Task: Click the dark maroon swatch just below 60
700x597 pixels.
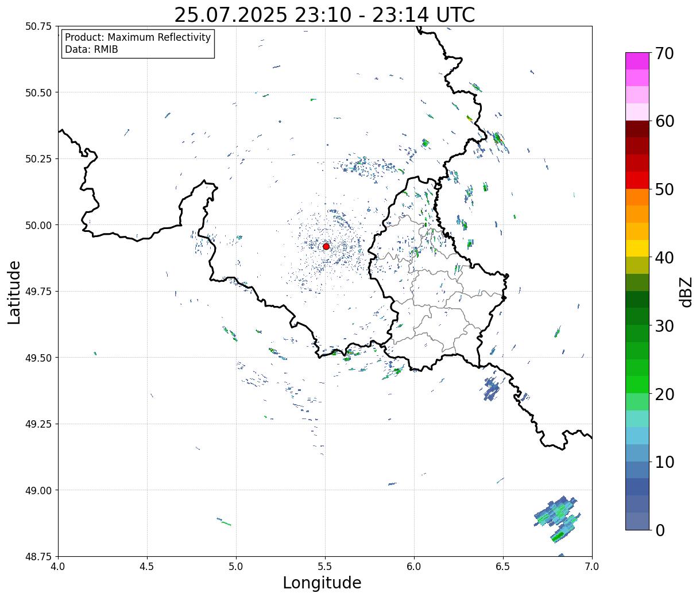Action: [x=637, y=129]
